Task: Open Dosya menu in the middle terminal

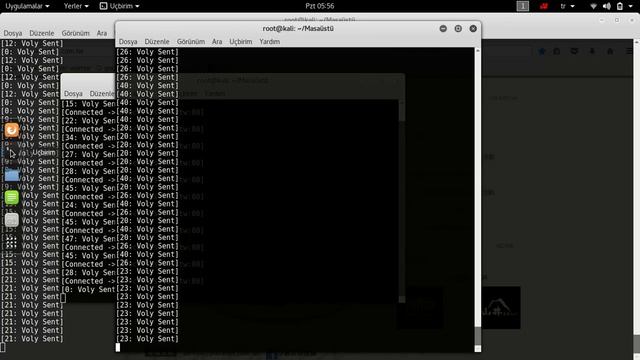Action: coord(73,94)
